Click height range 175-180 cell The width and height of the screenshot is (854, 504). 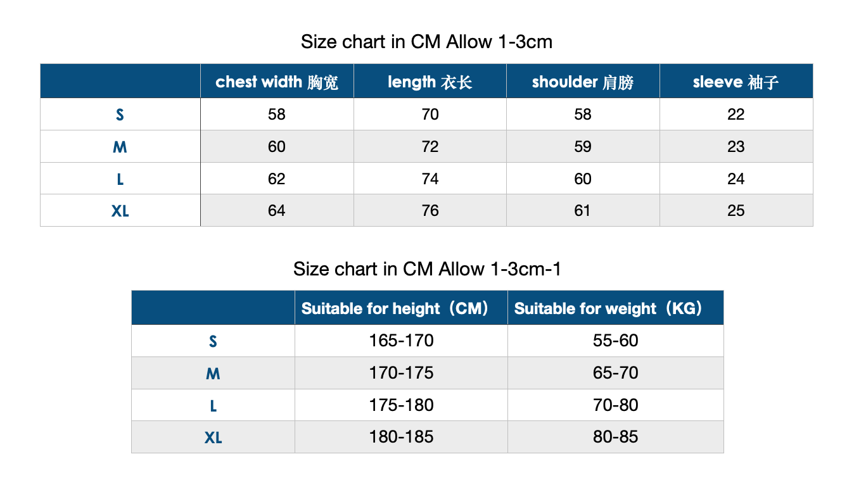401,405
